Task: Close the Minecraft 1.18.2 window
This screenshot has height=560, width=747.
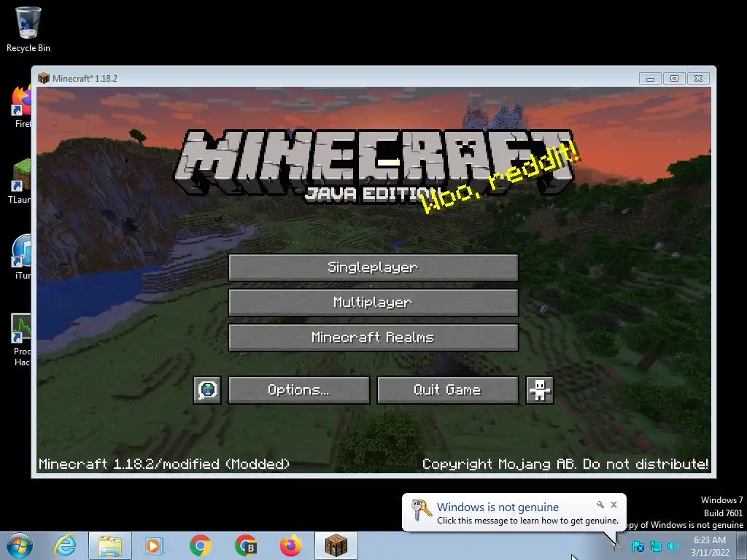Action: pyautogui.click(x=698, y=79)
